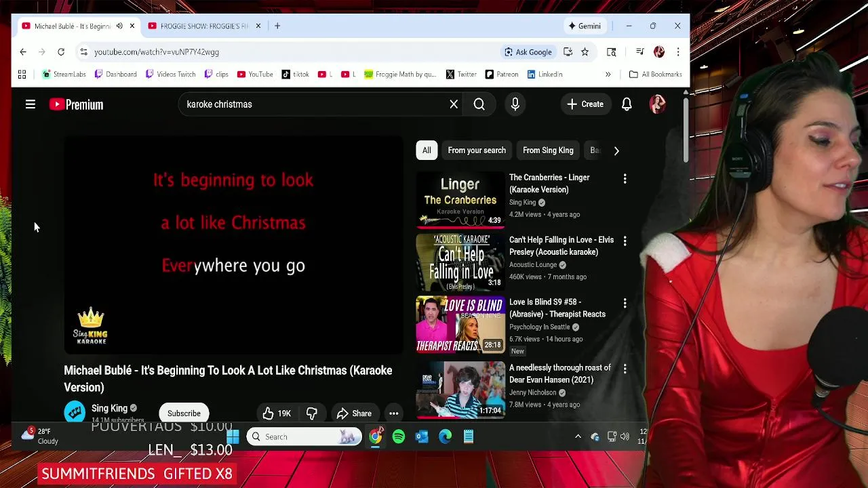Viewport: 868px width, 488px height.
Task: Open more actions ellipsis under the video
Action: pyautogui.click(x=393, y=413)
